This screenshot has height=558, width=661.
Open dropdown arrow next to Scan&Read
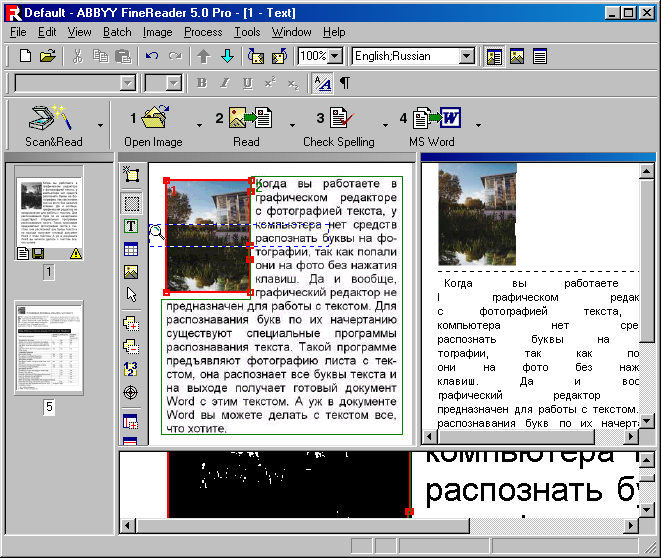pyautogui.click(x=100, y=126)
